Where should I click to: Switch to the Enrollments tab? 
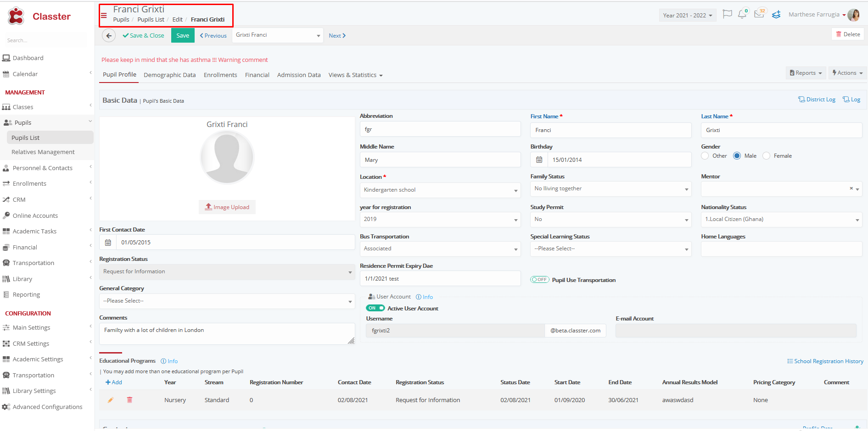click(220, 75)
